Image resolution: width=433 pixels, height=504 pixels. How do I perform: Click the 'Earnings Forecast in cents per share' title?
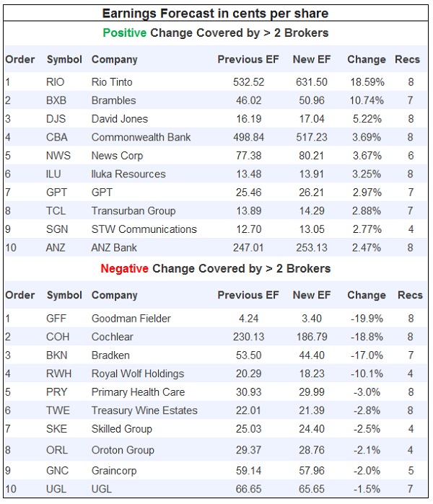pos(216,13)
